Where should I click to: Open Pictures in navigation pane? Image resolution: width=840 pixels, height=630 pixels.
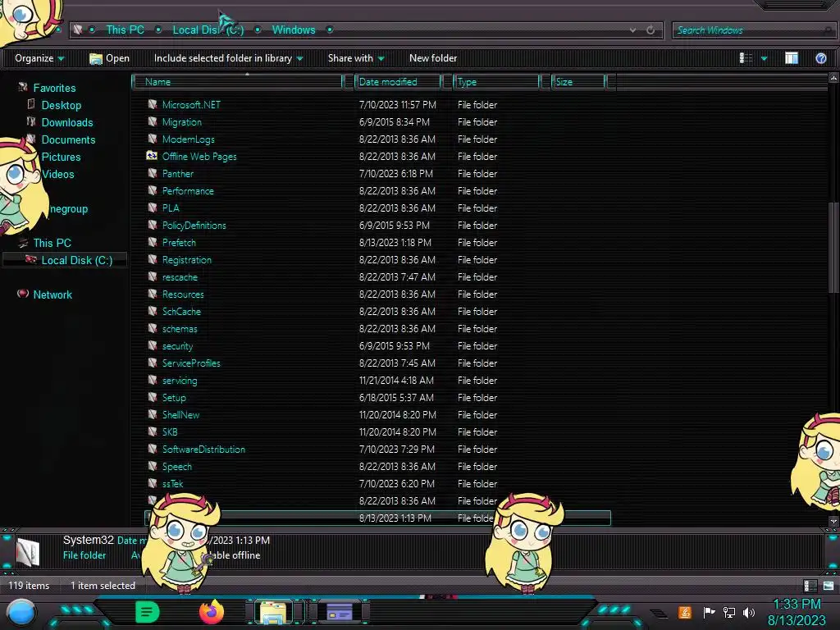point(61,157)
